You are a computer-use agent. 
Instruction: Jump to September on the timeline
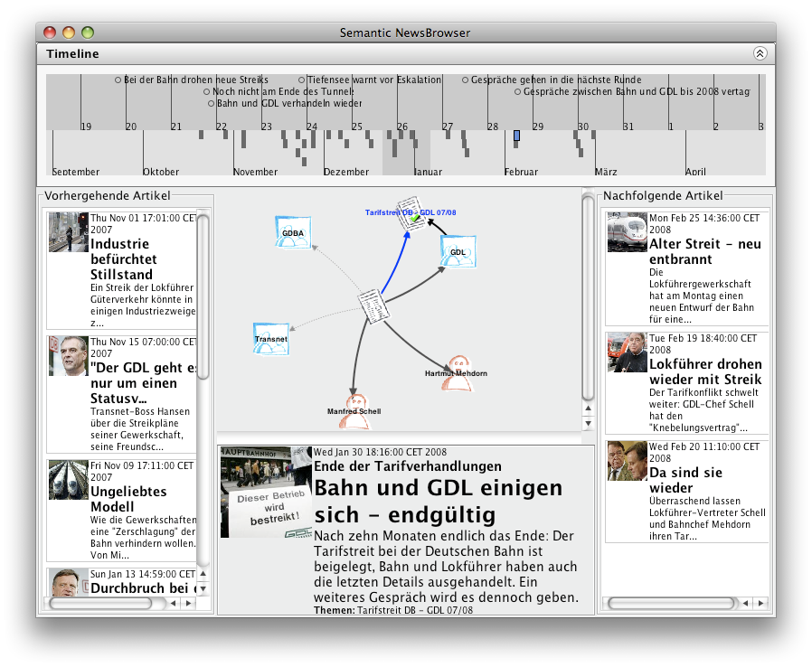pyautogui.click(x=76, y=172)
